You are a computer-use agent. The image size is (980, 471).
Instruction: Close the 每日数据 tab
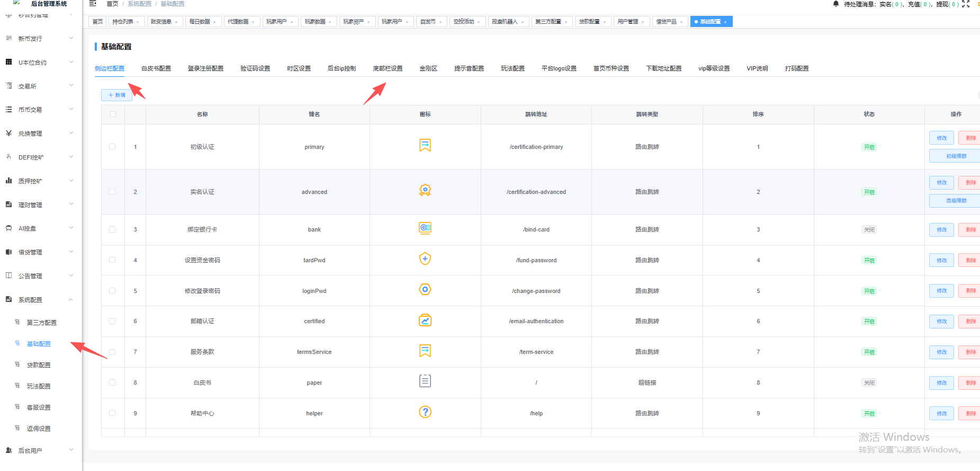pos(214,22)
